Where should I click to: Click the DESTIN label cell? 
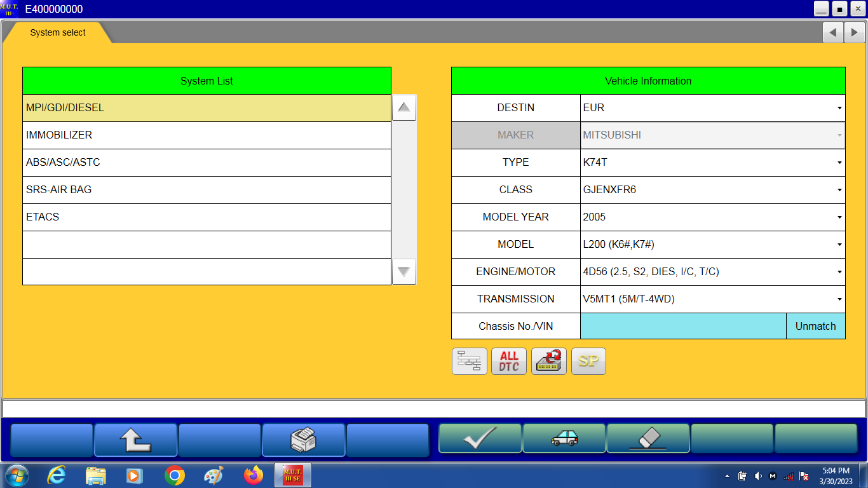516,108
